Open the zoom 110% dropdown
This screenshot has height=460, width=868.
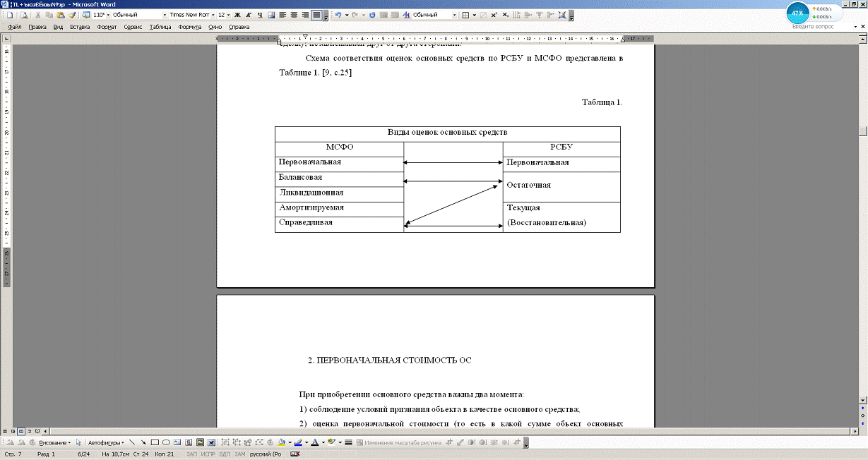[x=108, y=14]
